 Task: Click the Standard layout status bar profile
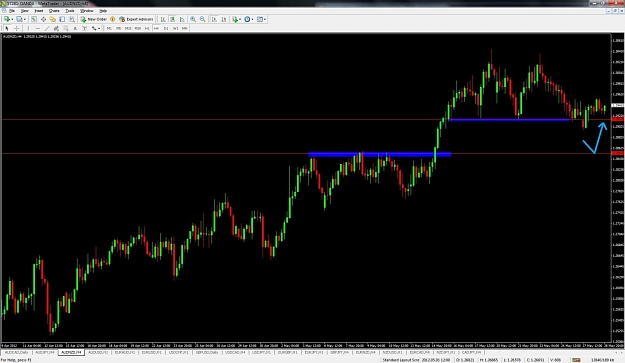(401, 360)
